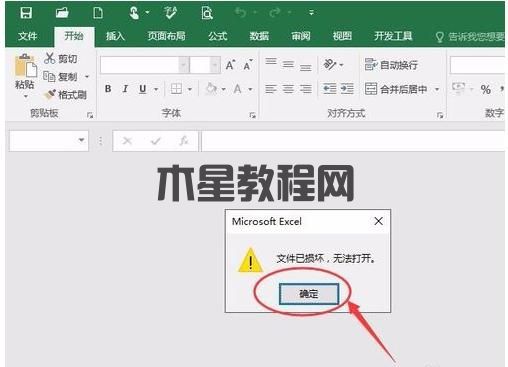Image resolution: width=508 pixels, height=367 pixels.
Task: Open the Font Color dropdown arrow
Action: [250, 89]
